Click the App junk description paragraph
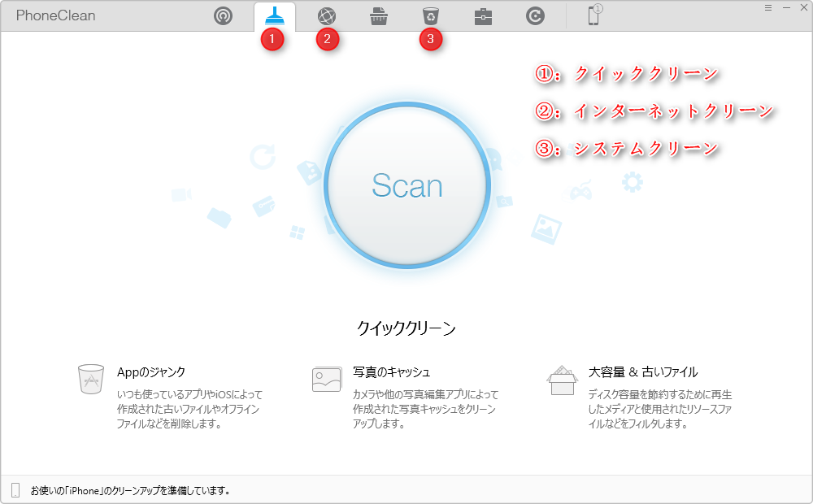This screenshot has height=504, width=813. click(x=189, y=409)
